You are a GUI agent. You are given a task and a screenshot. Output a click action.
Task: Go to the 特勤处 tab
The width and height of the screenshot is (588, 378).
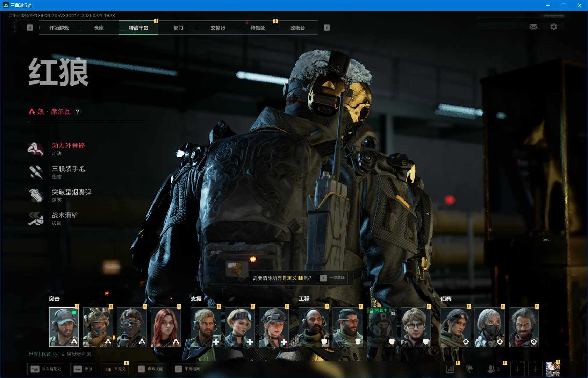(258, 28)
